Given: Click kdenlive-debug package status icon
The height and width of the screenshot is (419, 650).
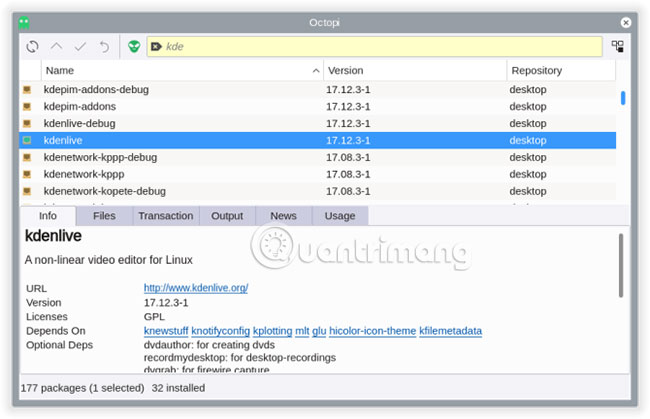Looking at the screenshot, I should coord(27,124).
